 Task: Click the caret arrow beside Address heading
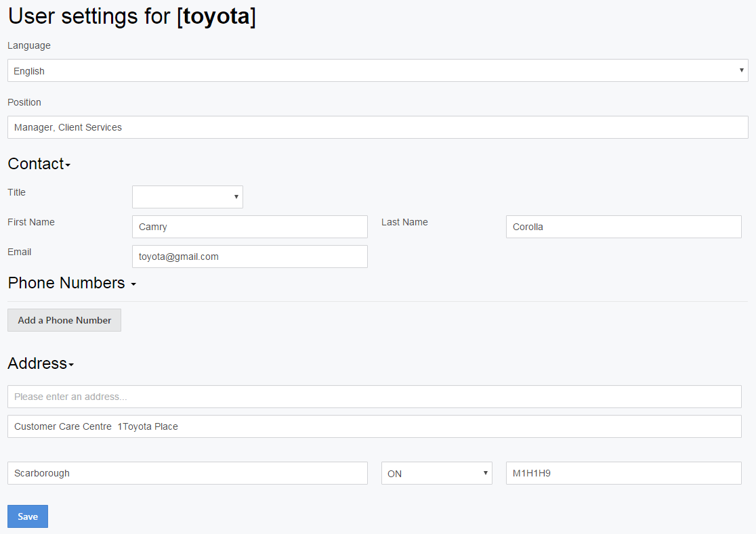pos(71,365)
